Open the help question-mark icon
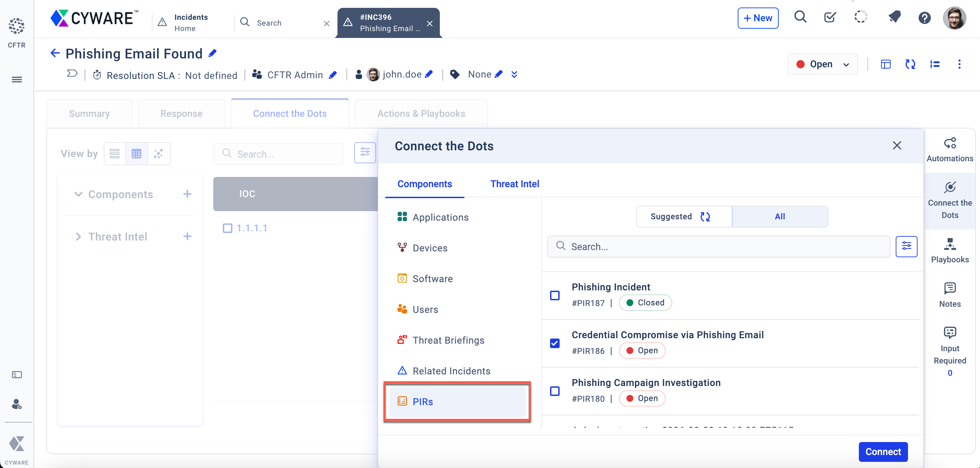 [924, 18]
